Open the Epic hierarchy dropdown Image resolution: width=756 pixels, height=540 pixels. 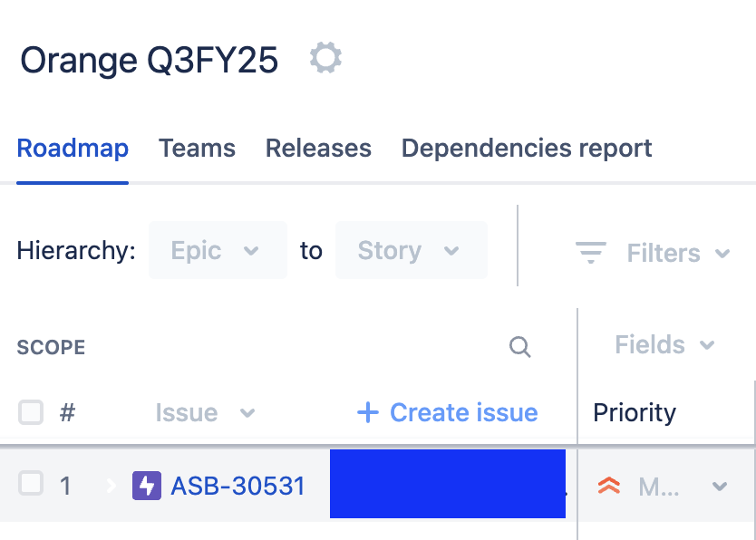click(218, 250)
